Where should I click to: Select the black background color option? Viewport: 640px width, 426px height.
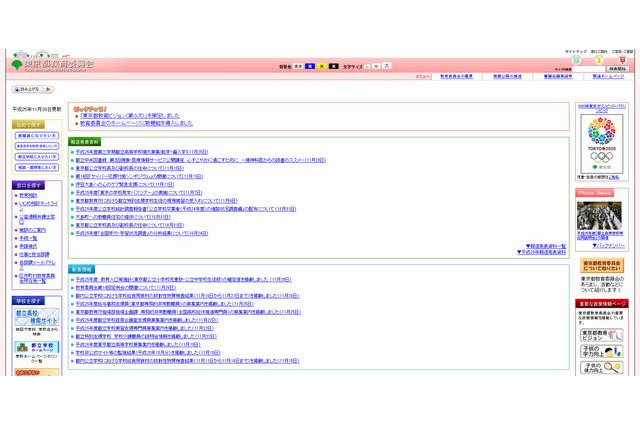tap(336, 65)
